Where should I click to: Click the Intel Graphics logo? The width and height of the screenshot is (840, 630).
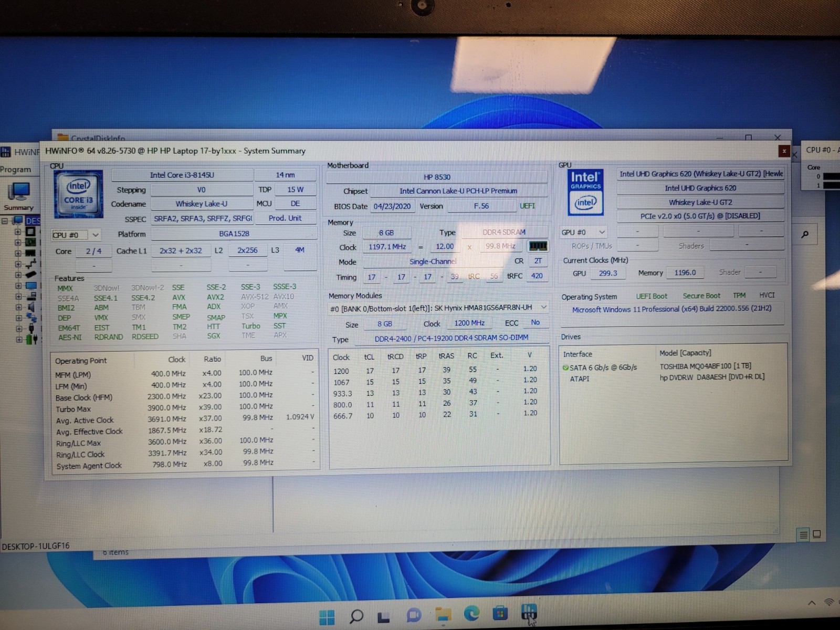click(585, 192)
